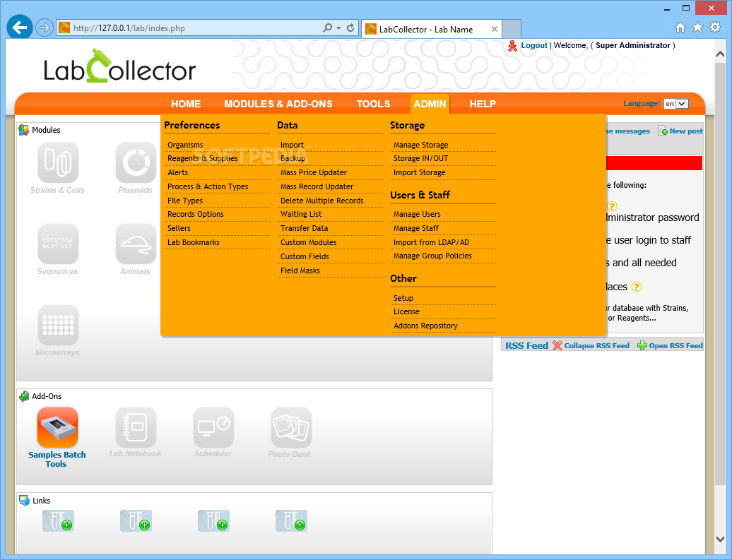
Task: Click the red Collapse RSS Feed X icon
Action: (557, 345)
